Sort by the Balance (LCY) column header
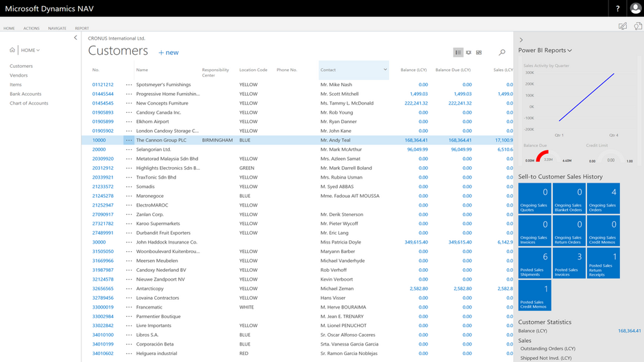 coord(414,70)
